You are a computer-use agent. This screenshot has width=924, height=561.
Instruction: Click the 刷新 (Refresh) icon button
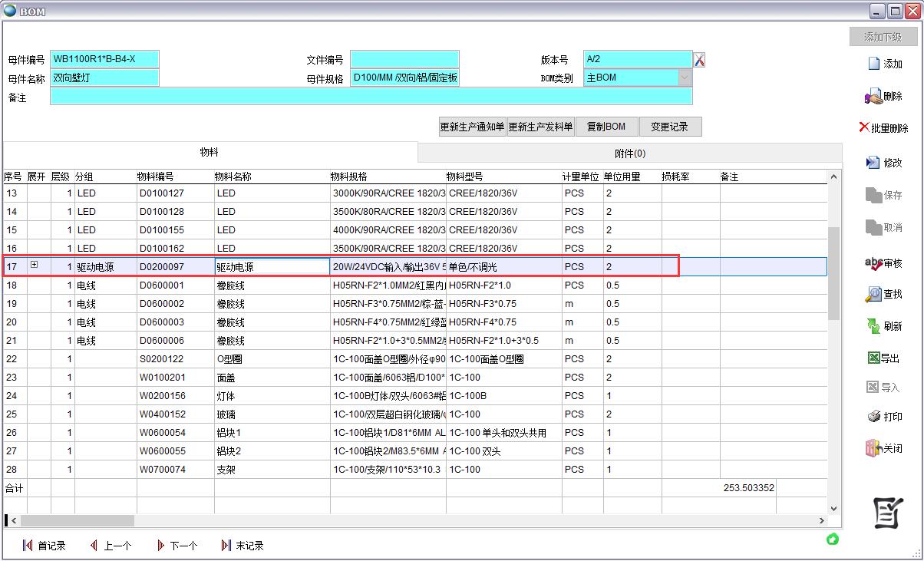(873, 326)
